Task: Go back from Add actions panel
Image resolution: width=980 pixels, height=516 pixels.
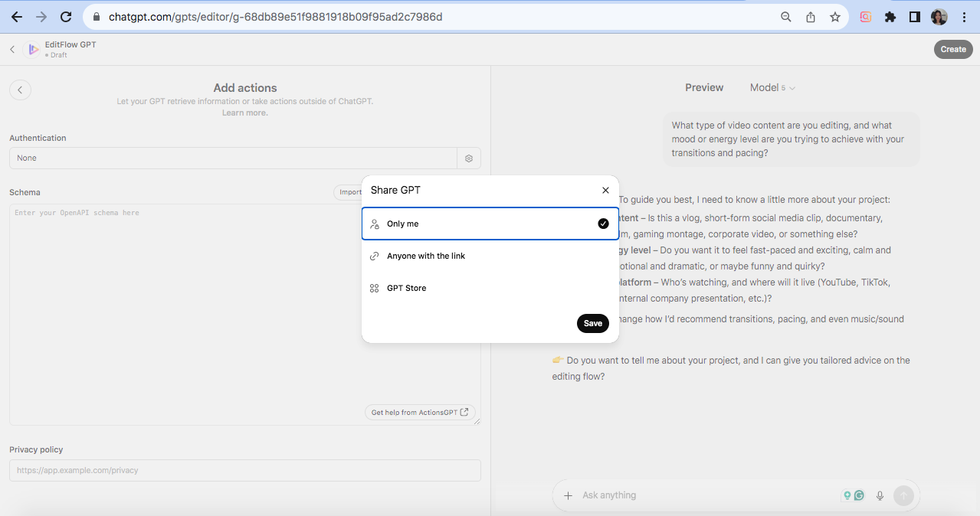Action: [20, 90]
